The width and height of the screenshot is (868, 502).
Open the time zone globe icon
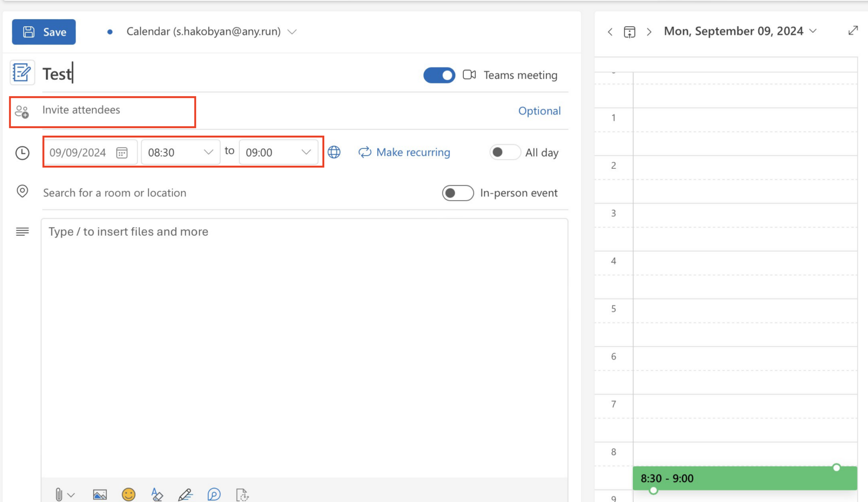click(334, 152)
